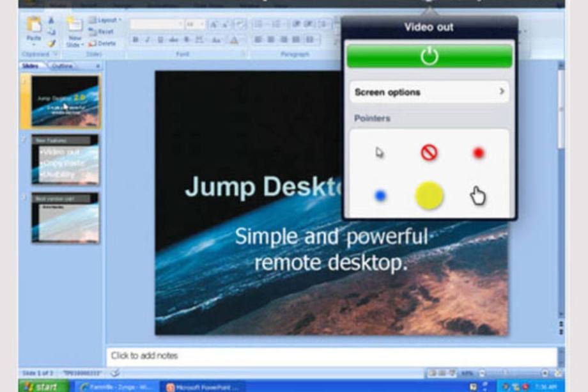Select the arrow cursor pointer

380,153
